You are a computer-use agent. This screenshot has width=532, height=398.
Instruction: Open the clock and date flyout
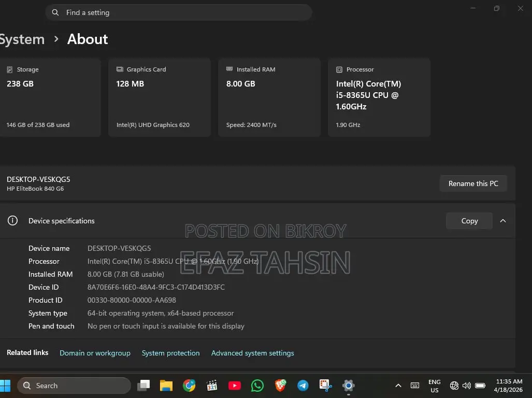508,386
